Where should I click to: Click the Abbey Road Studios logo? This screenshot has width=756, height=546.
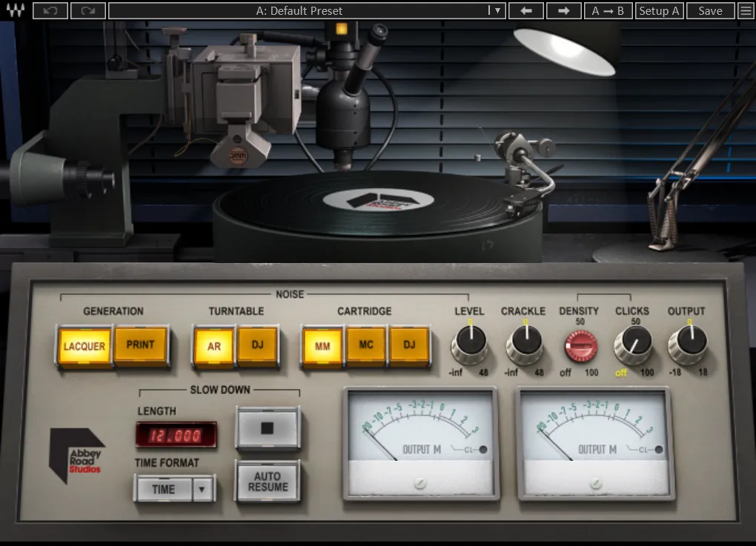[76, 454]
